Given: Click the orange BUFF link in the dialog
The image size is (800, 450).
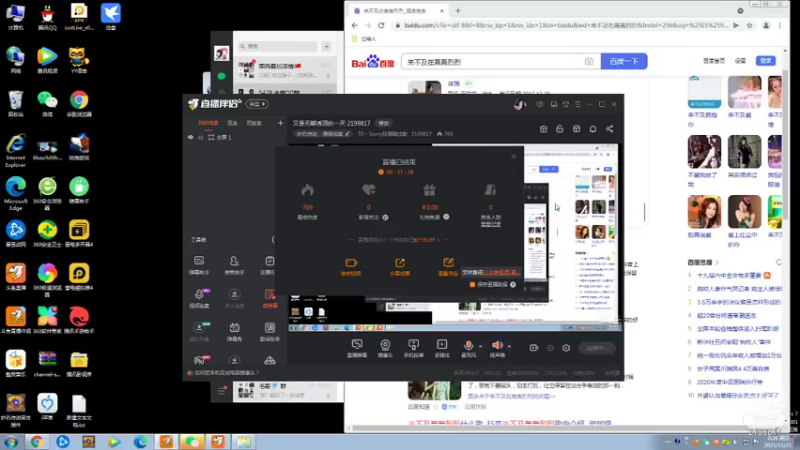Looking at the screenshot, I should point(427,240).
